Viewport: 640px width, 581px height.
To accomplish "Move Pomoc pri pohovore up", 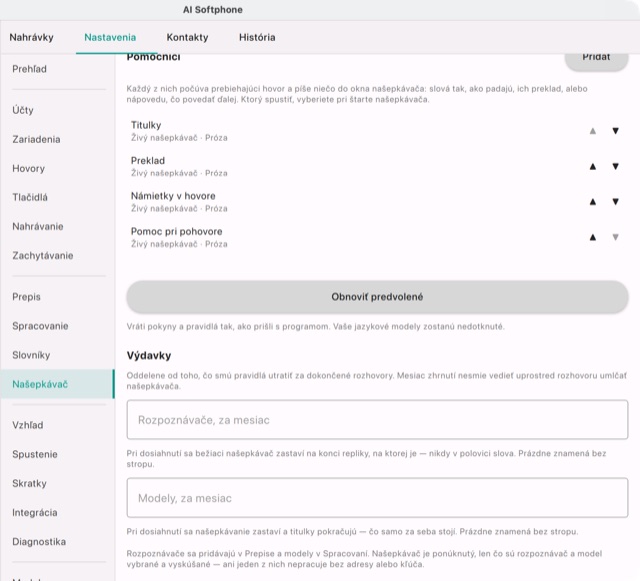I will point(593,237).
